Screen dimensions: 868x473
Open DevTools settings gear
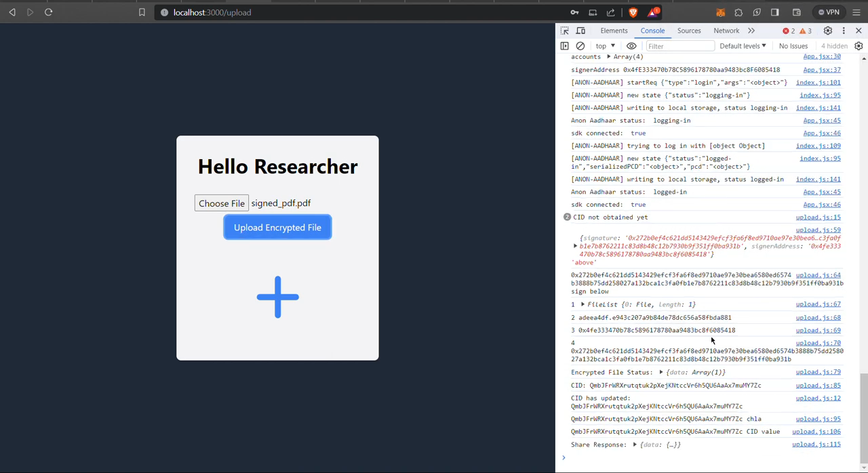tap(828, 30)
